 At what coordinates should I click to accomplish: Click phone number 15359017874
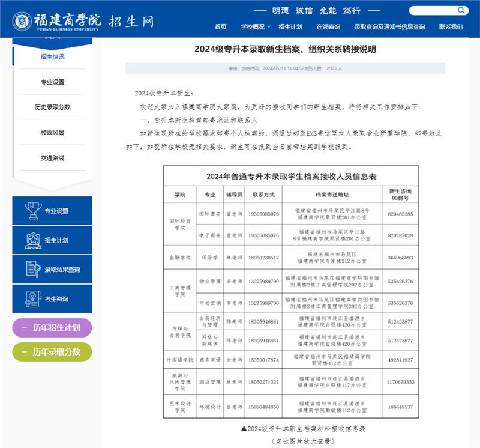tap(263, 360)
